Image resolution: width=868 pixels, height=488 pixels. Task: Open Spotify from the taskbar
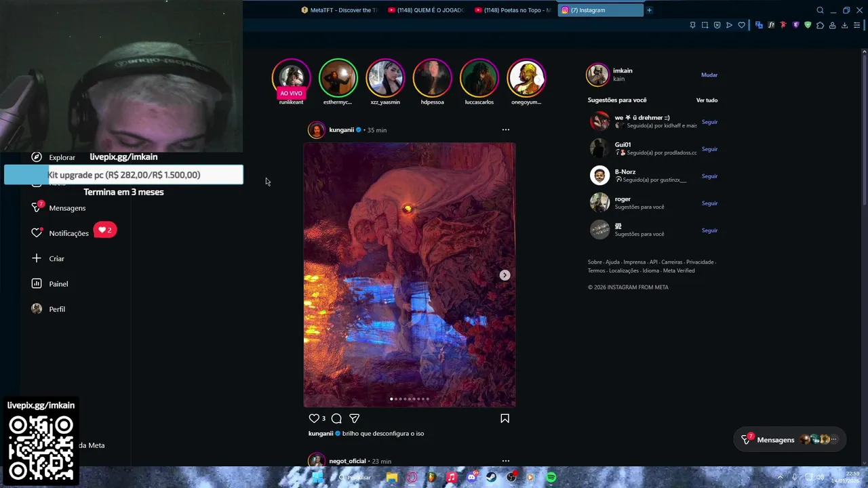point(551,477)
